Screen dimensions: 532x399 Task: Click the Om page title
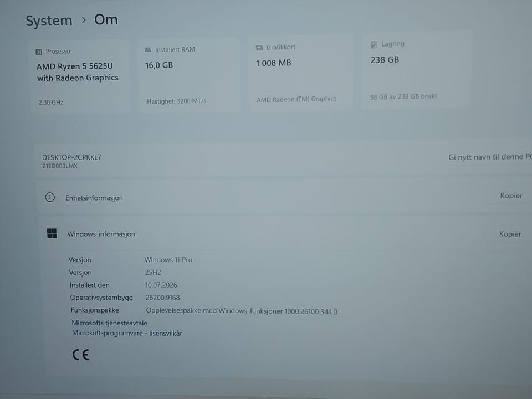pyautogui.click(x=106, y=20)
